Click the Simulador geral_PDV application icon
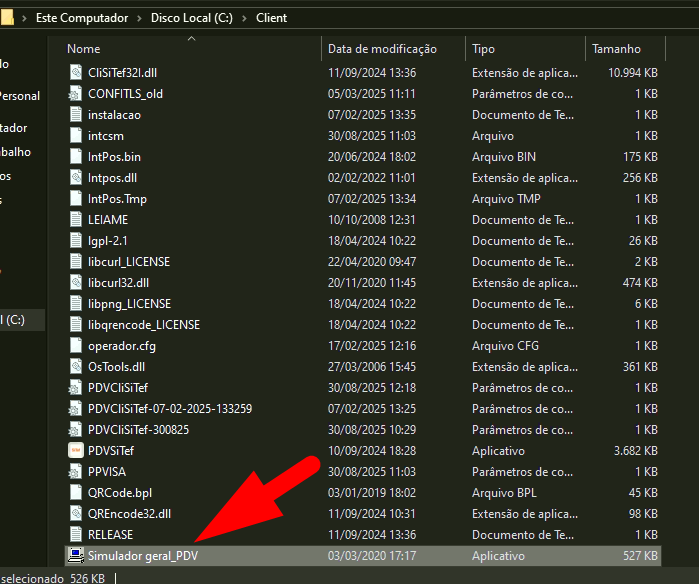 76,556
